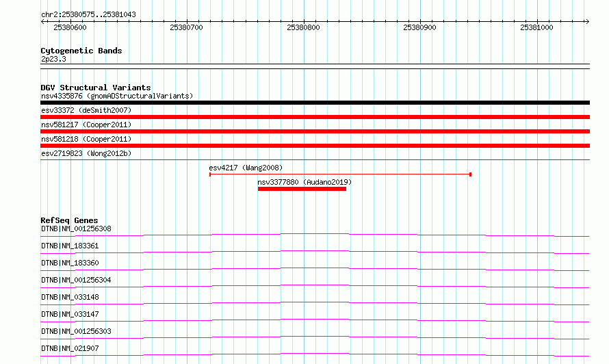This screenshot has height=364, width=609.
Task: Select the RefSeq Genes track heading
Action: [x=69, y=220]
